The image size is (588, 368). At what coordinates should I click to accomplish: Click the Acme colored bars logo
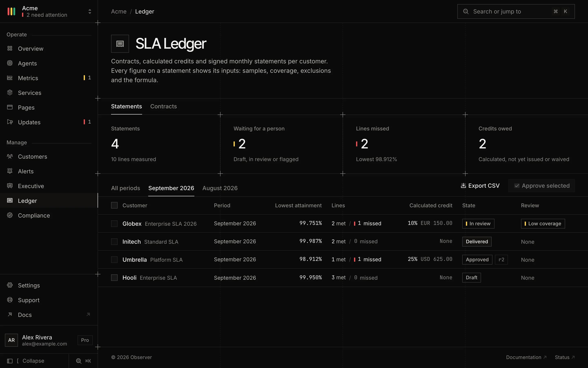(x=11, y=11)
